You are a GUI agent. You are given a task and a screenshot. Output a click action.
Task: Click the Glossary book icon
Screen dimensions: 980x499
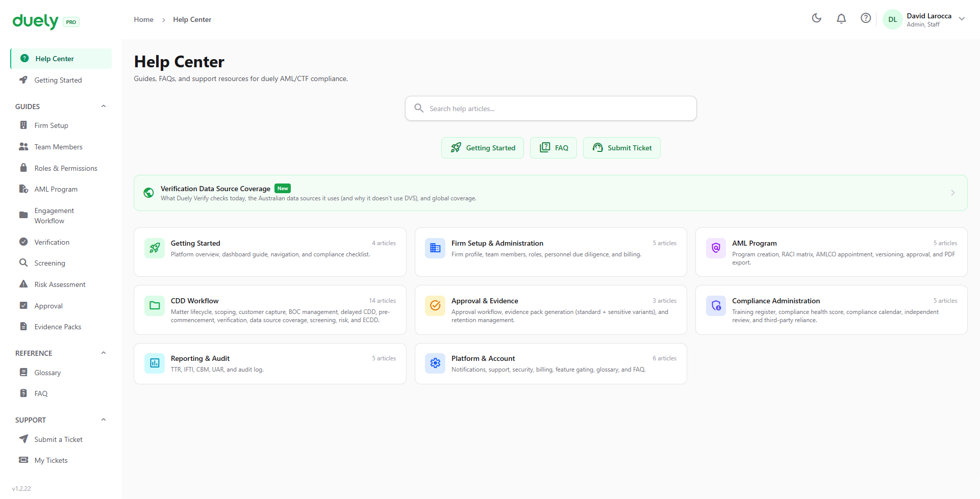(23, 372)
